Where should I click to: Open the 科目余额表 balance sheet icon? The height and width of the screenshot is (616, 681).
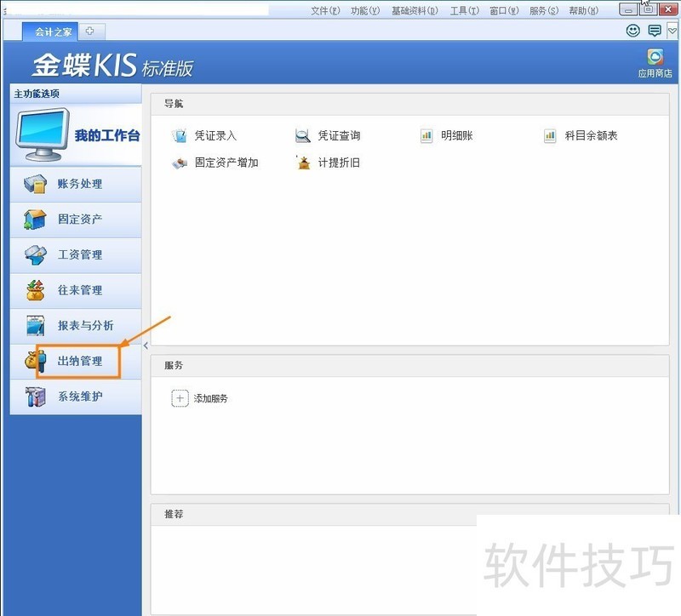pos(550,136)
